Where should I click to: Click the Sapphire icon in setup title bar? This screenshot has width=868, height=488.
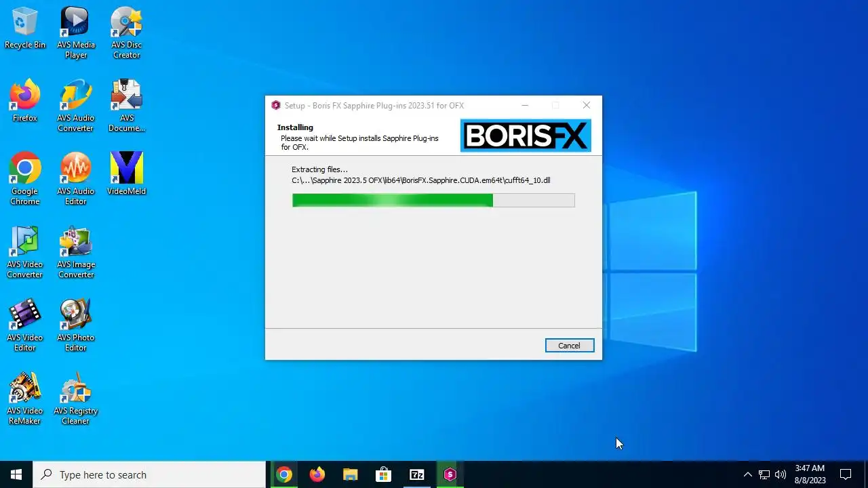click(x=276, y=105)
